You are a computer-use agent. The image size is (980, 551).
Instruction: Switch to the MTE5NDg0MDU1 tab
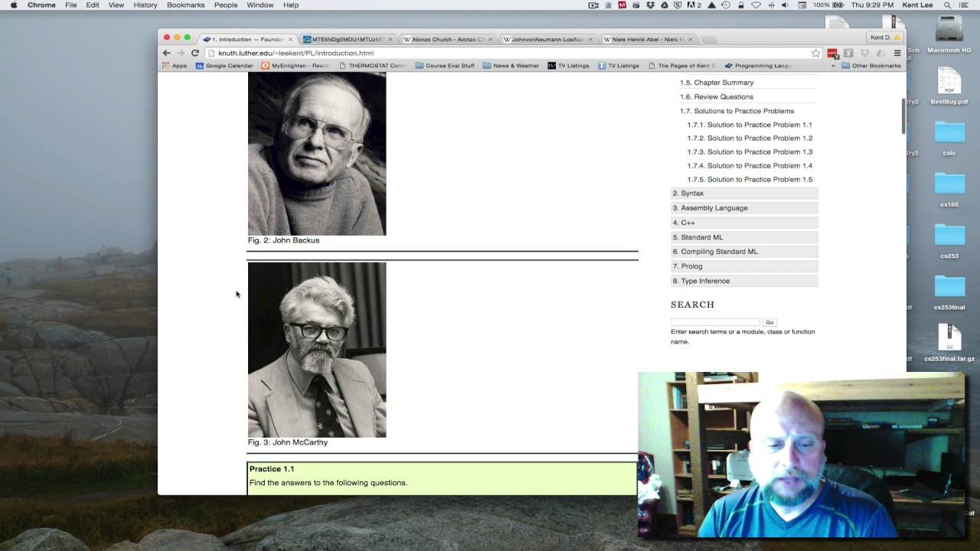[348, 39]
